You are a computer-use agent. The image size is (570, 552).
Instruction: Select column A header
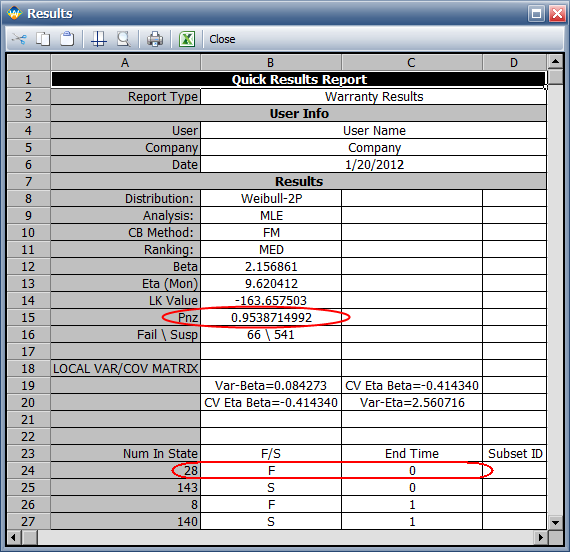125,63
